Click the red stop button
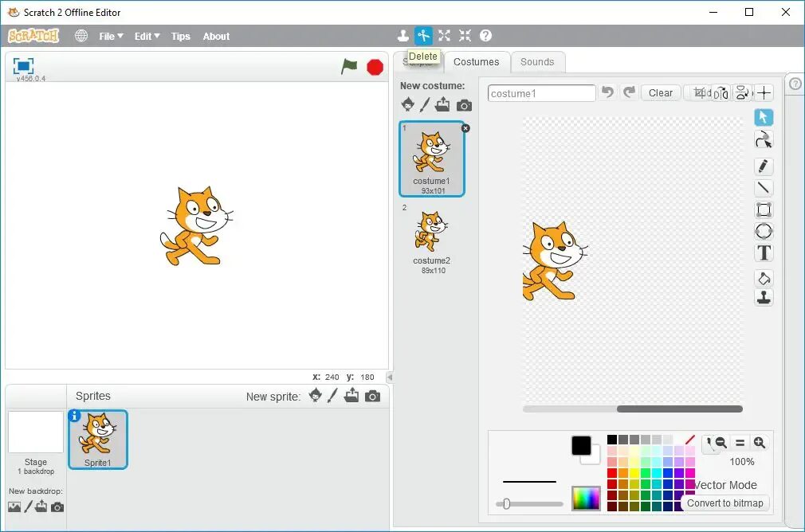This screenshot has width=805, height=532. tap(375, 67)
